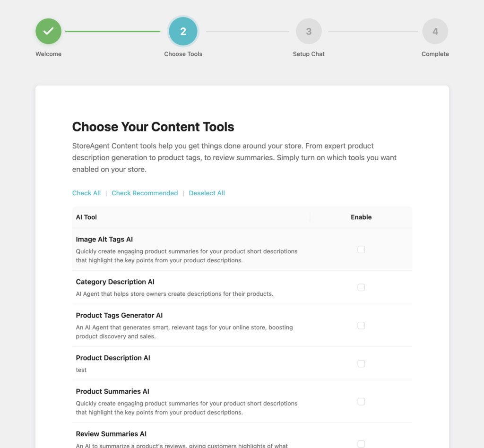Click the Complete step circle

(x=435, y=31)
